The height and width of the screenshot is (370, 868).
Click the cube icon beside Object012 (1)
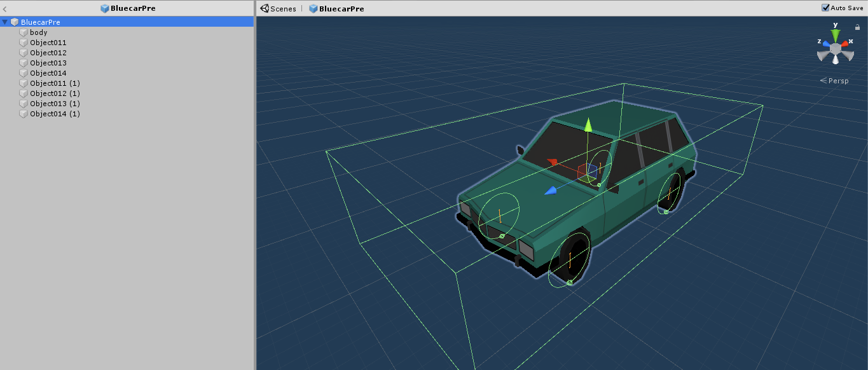point(24,93)
